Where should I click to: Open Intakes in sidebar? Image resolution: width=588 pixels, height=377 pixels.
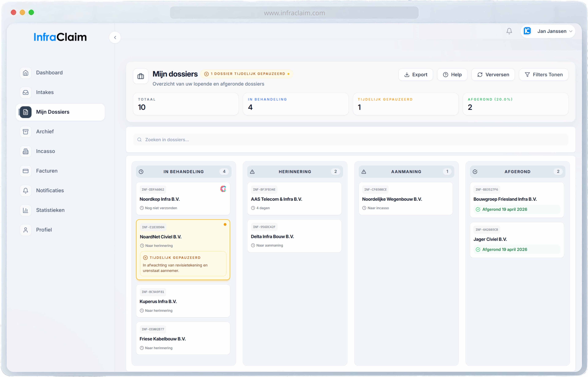pos(60,92)
